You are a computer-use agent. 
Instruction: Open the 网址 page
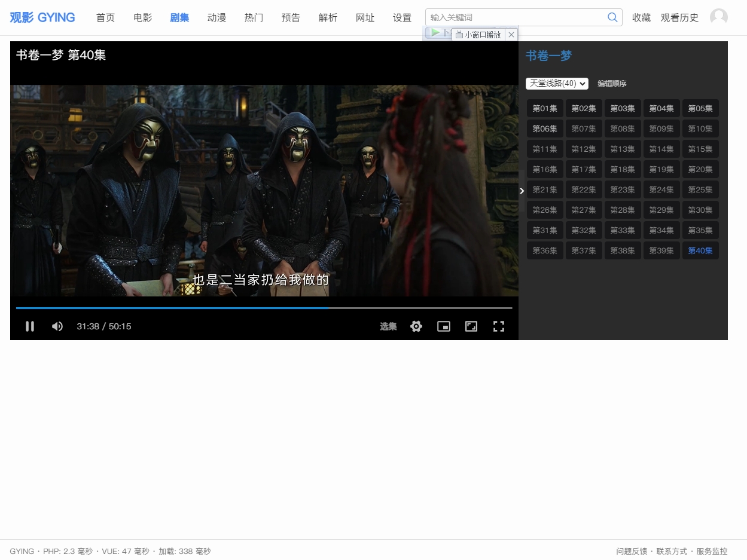pos(365,17)
